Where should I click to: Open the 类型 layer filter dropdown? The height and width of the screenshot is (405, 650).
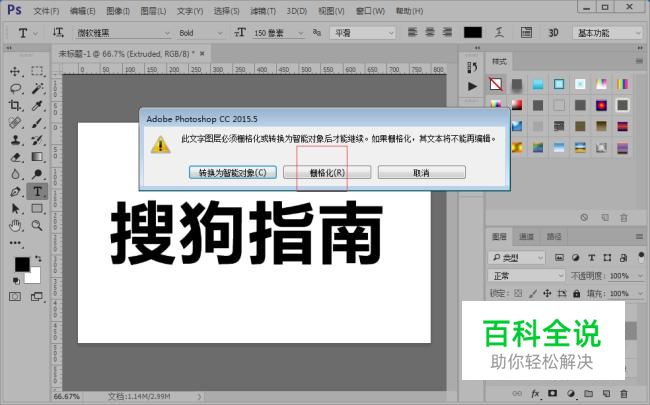[x=517, y=258]
